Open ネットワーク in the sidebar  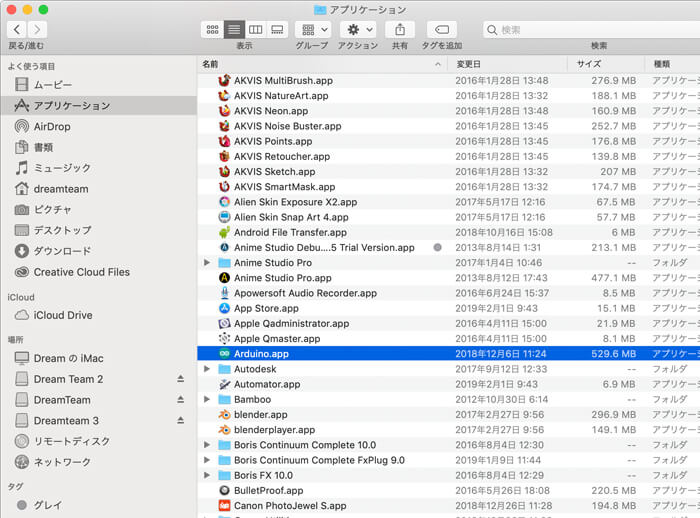99,462
